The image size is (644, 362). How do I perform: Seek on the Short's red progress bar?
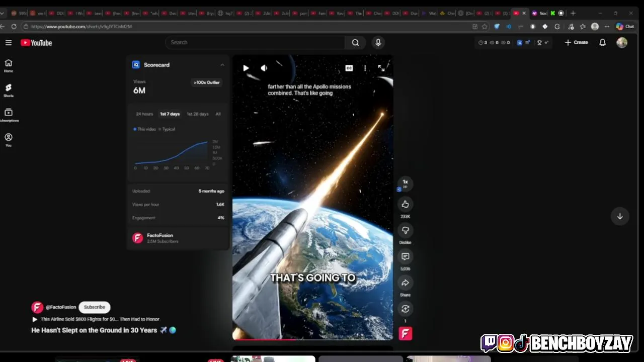pos(312,339)
